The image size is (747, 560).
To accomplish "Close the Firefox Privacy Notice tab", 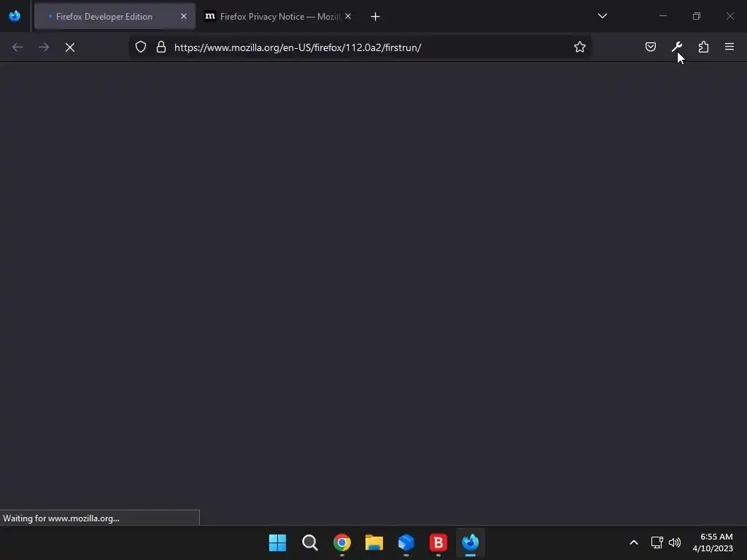I will click(348, 16).
